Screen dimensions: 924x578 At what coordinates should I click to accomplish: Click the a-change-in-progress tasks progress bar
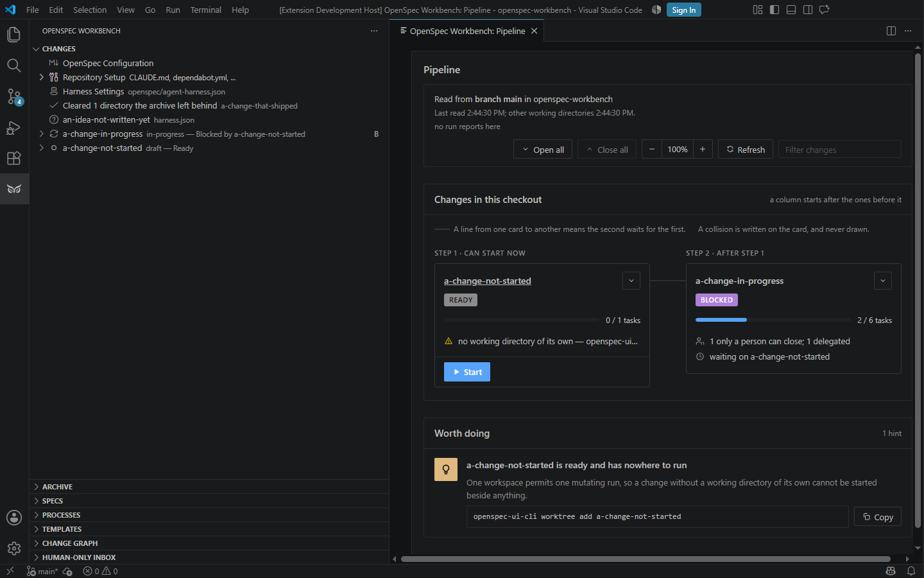coord(773,320)
